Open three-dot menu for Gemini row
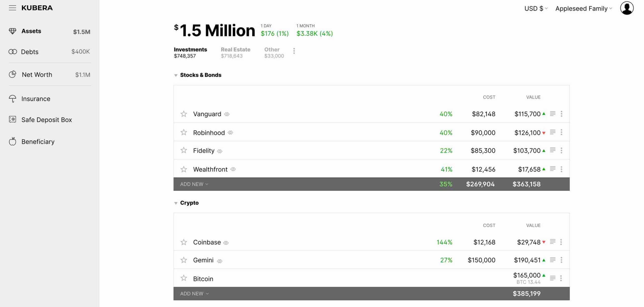 tap(561, 260)
